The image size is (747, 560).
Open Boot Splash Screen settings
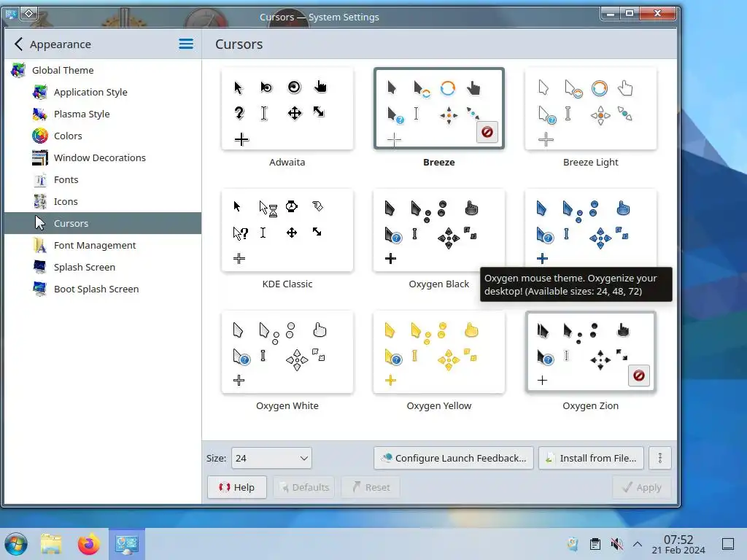[x=102, y=289]
